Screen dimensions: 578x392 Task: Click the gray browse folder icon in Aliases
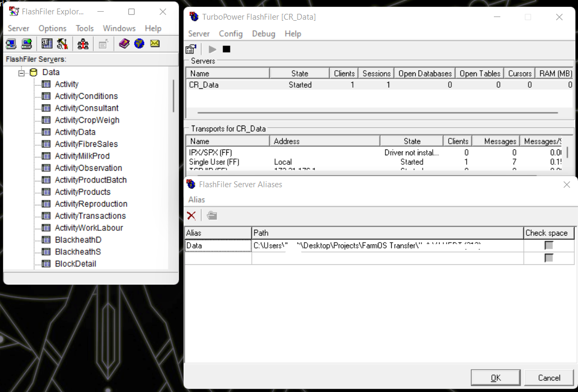click(x=212, y=215)
